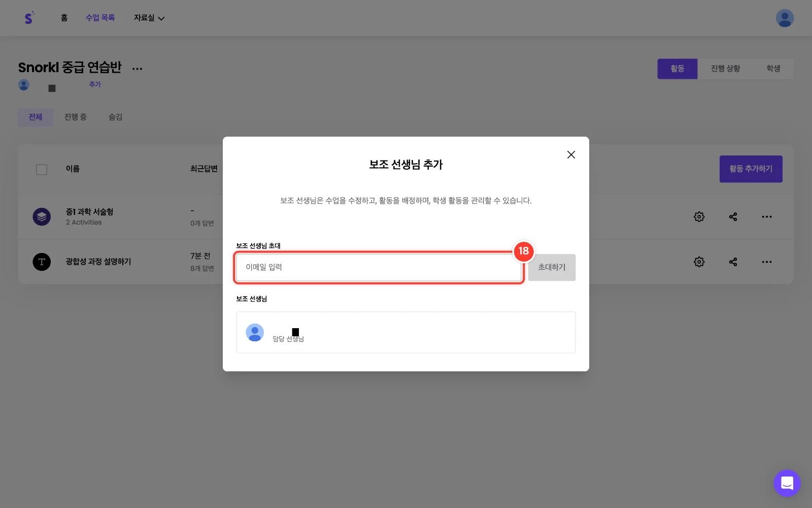812x508 pixels.
Task: Toggle the select-all checkbox beside 이름
Action: click(x=42, y=170)
